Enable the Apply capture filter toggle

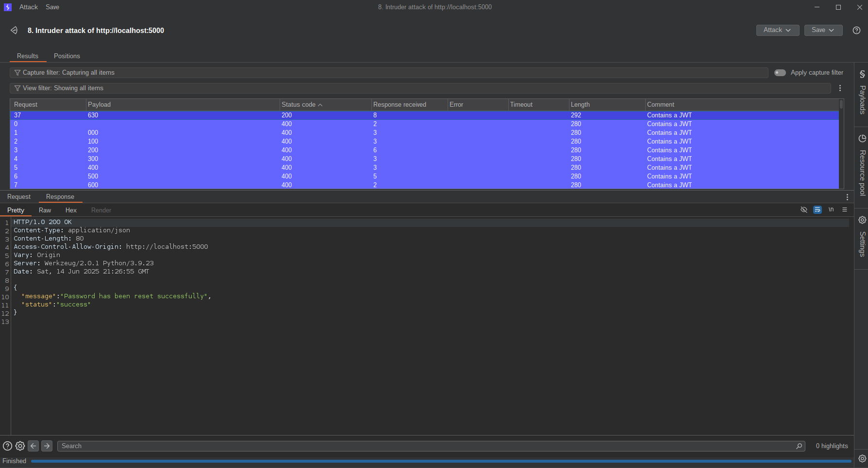pos(780,73)
